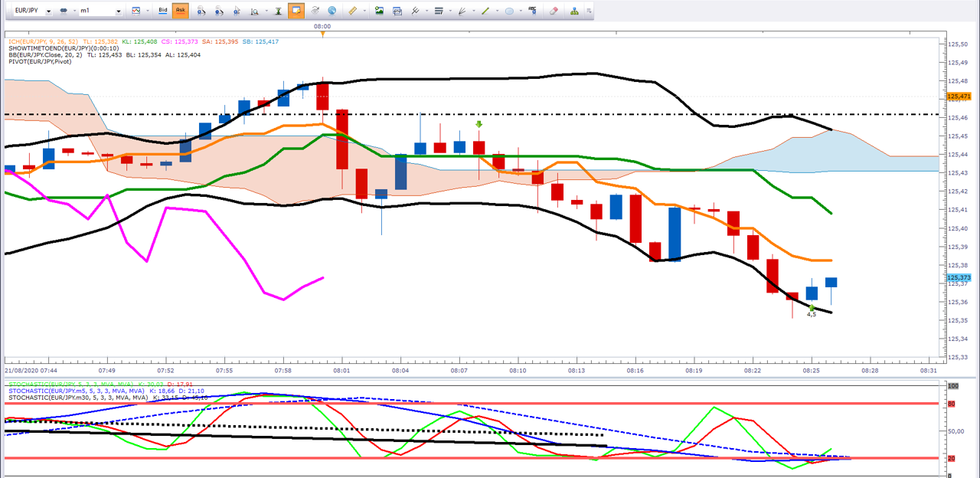980x478 pixels.
Task: Click the second zoom magnifier icon
Action: tap(219, 11)
